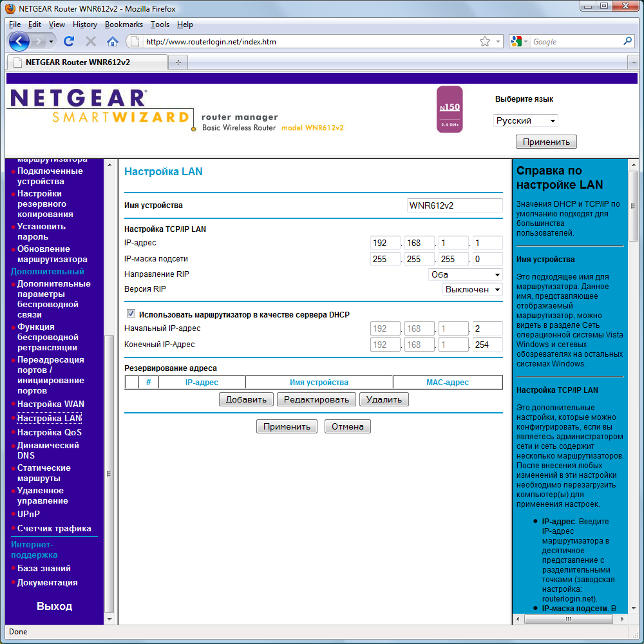Open Переадресация портов sidebar link
This screenshot has width=644, height=644.
pos(50,375)
